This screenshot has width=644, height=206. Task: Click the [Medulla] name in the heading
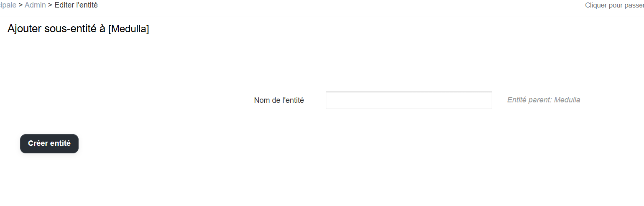point(128,29)
